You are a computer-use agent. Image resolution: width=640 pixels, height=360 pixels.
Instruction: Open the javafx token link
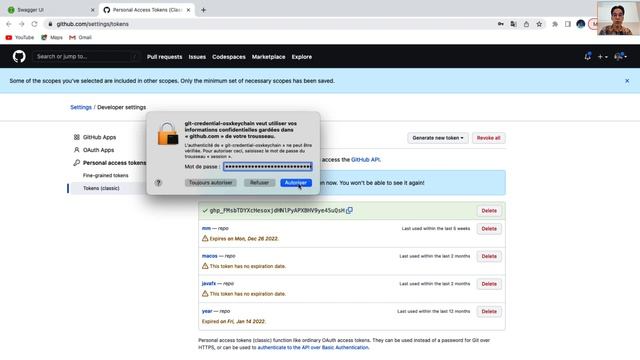pyautogui.click(x=209, y=283)
